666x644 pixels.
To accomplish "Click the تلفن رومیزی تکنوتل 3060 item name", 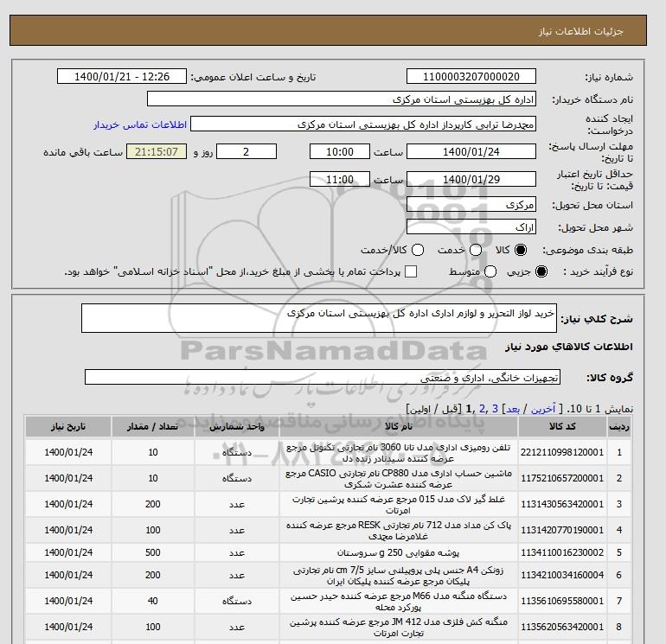I will (x=399, y=453).
